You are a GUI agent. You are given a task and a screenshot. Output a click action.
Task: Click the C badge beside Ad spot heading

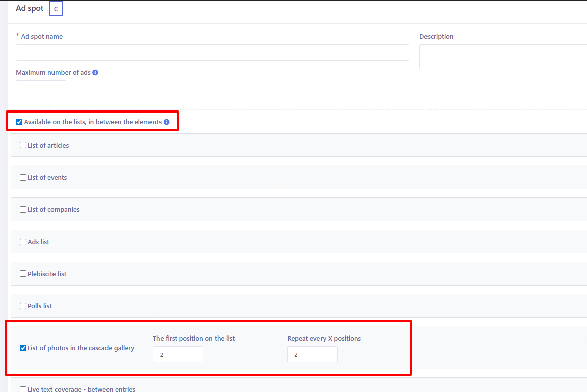click(56, 9)
